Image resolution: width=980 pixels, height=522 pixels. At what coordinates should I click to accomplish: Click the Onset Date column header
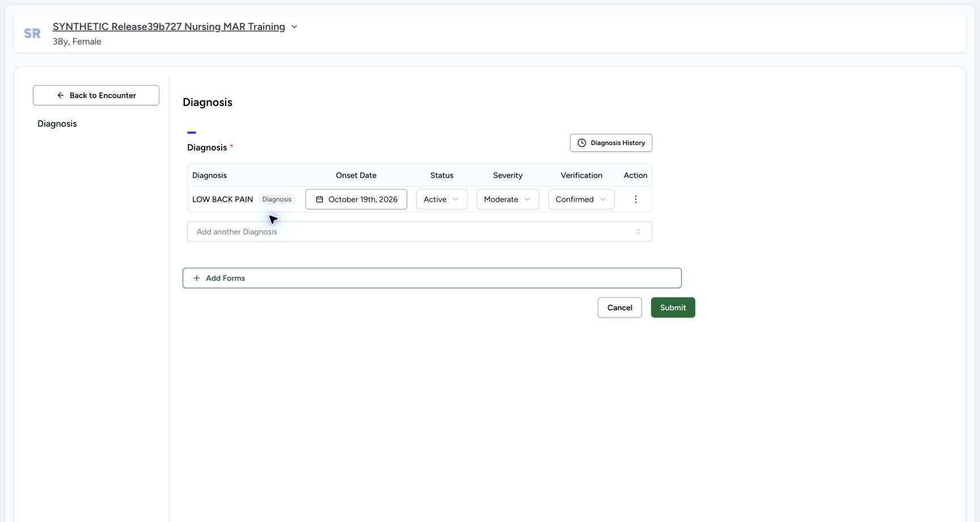[x=356, y=176]
